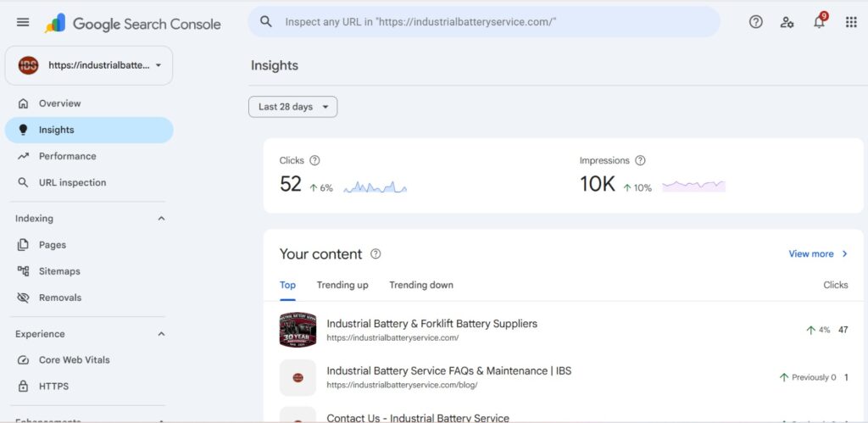The height and width of the screenshot is (423, 868).
Task: Open Removals in sidebar
Action: click(88, 298)
